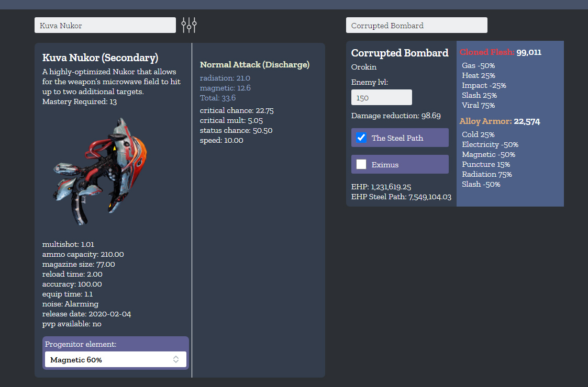Click 'Mastery Required: 13' text
The image size is (588, 387).
[x=80, y=101]
